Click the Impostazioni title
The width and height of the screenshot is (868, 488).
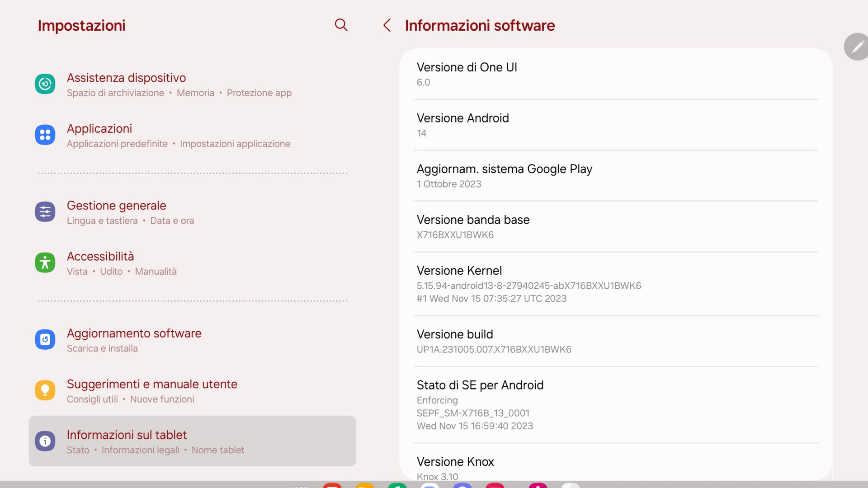[82, 25]
